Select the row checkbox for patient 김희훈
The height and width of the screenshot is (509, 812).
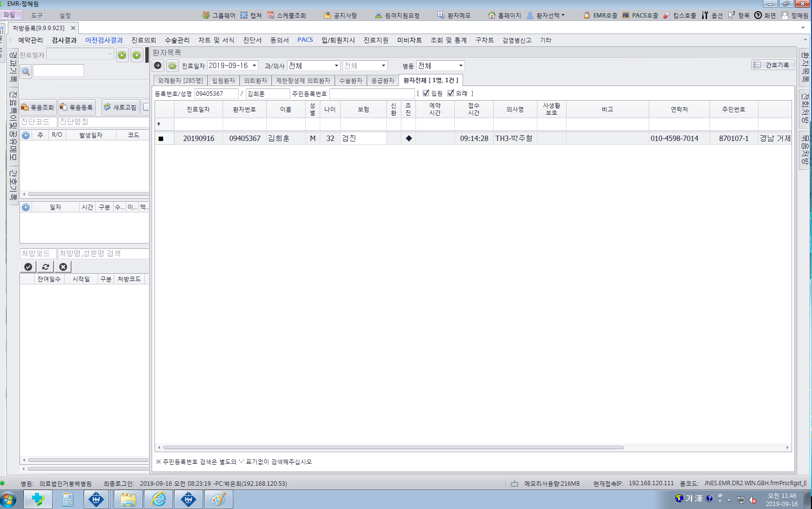(161, 139)
